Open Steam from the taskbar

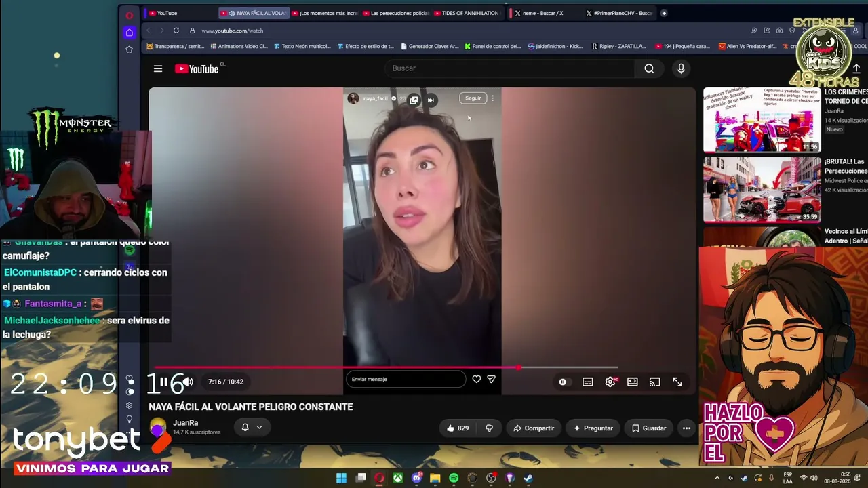[x=528, y=478]
